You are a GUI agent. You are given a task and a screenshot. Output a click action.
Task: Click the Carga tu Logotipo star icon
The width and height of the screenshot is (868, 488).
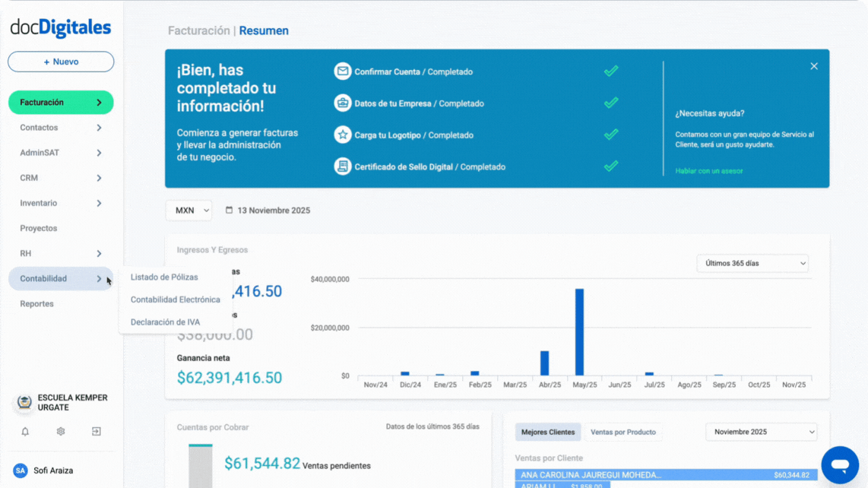coord(341,135)
